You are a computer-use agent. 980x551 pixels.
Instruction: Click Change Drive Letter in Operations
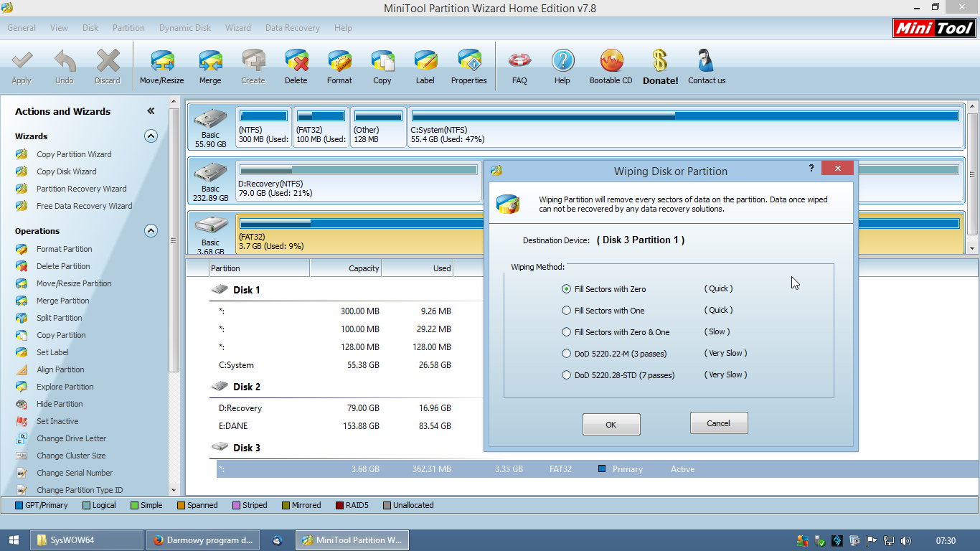pos(71,438)
